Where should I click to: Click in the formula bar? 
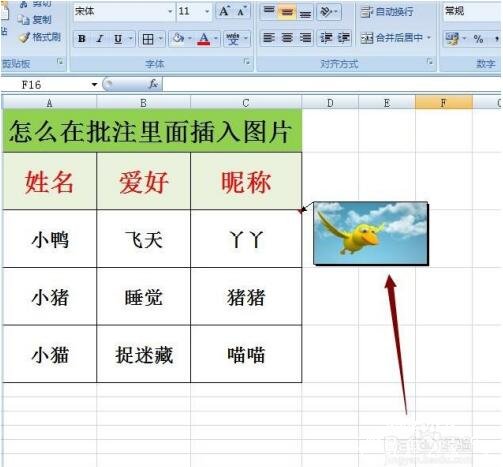click(332, 85)
